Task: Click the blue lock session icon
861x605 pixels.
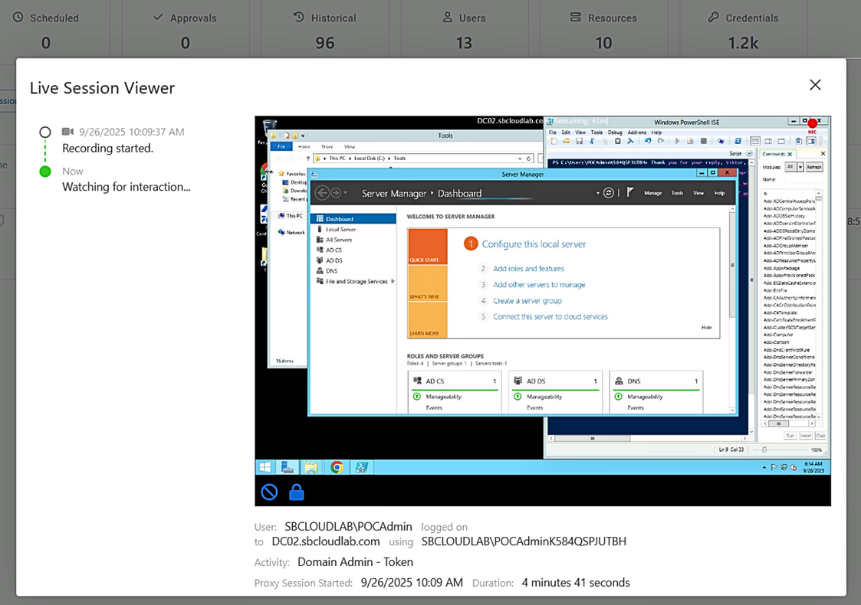Action: (x=297, y=492)
